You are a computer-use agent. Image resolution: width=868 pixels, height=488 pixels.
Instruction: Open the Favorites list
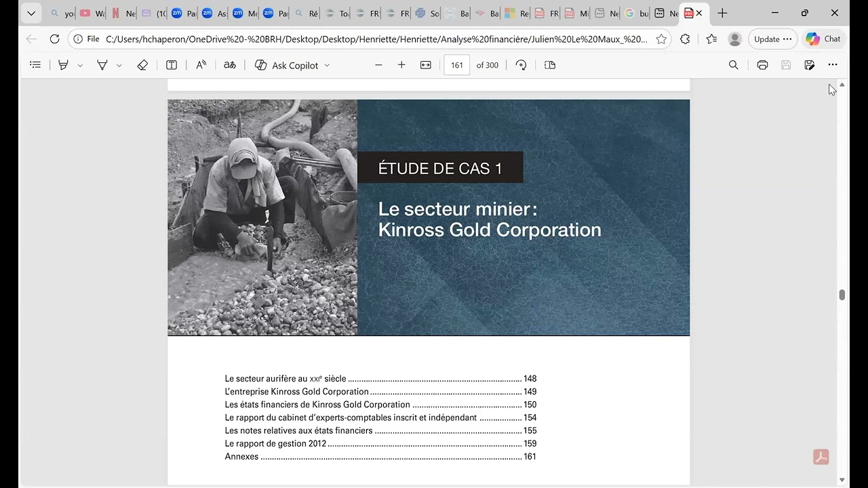[x=711, y=39]
